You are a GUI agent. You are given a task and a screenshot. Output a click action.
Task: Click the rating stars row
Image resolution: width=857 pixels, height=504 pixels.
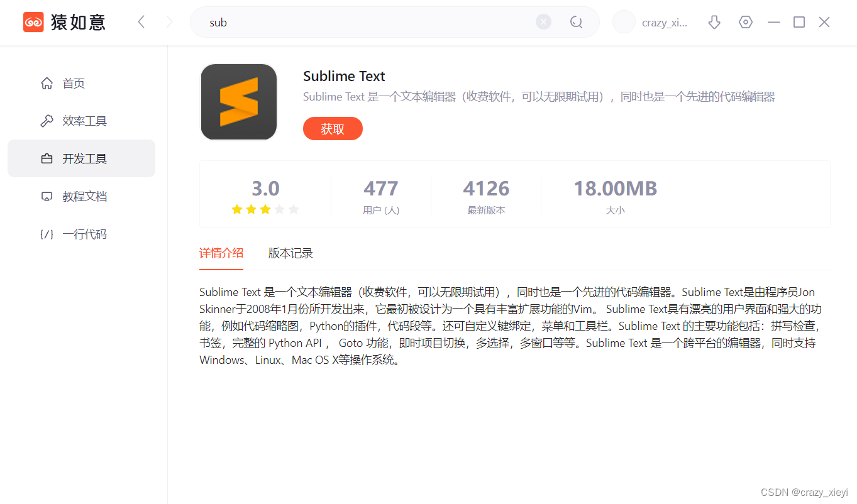coord(265,209)
